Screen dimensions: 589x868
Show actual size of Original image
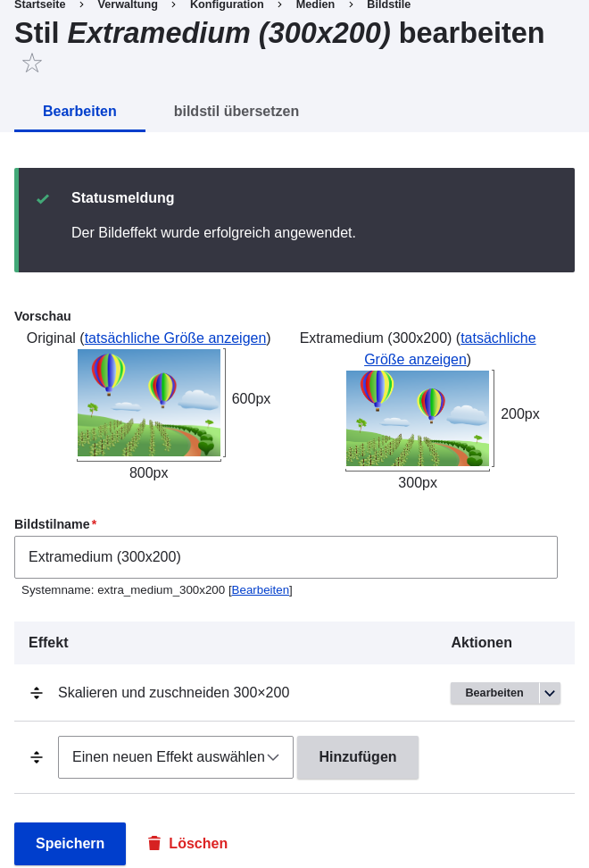[175, 338]
